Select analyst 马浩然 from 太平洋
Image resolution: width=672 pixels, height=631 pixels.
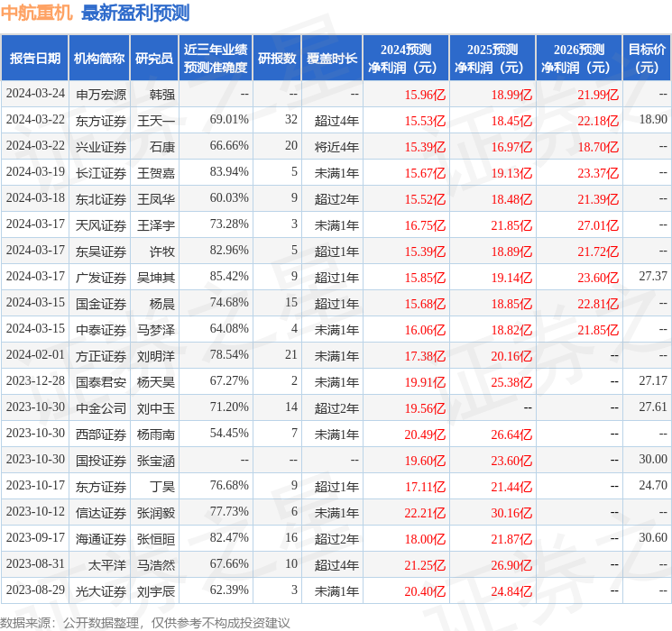[156, 565]
